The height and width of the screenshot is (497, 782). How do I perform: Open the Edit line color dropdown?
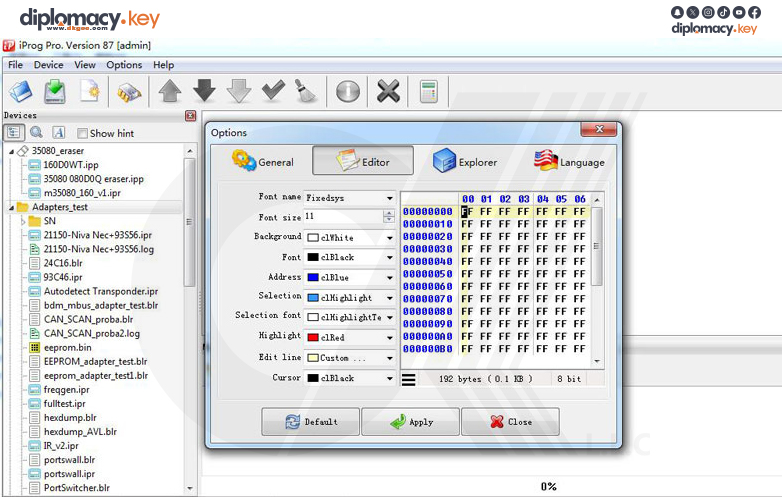click(x=390, y=358)
